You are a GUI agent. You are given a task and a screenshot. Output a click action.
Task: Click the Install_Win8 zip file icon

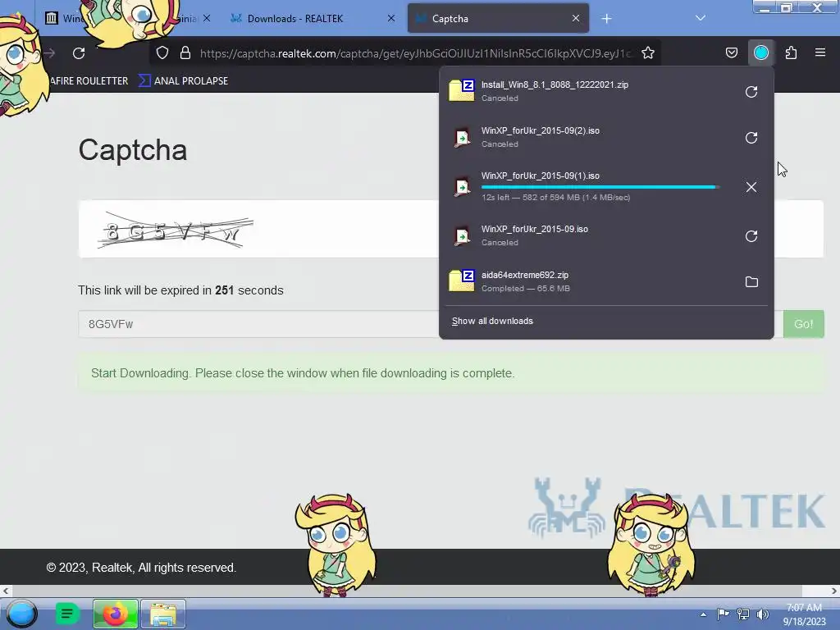click(462, 90)
